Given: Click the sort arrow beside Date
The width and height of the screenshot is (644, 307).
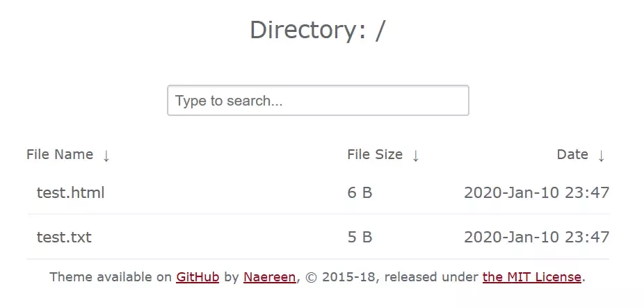Looking at the screenshot, I should (602, 156).
